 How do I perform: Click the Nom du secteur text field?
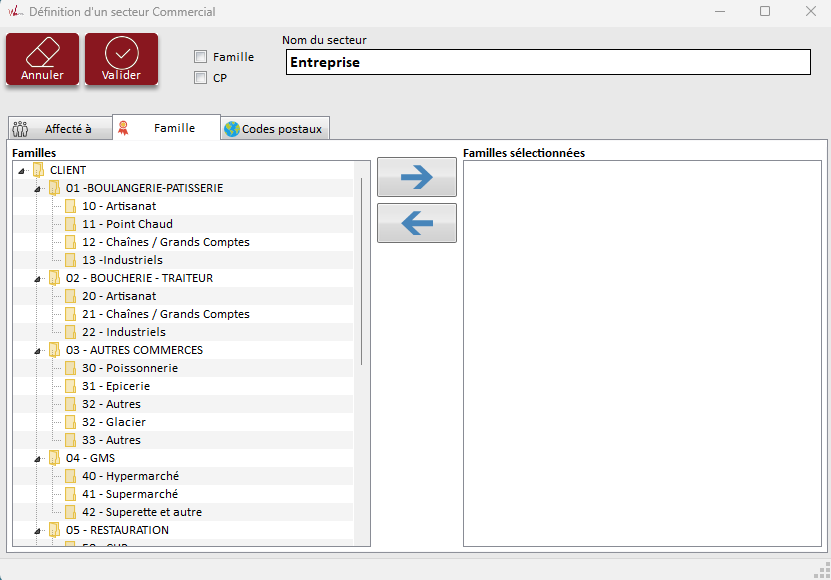546,62
